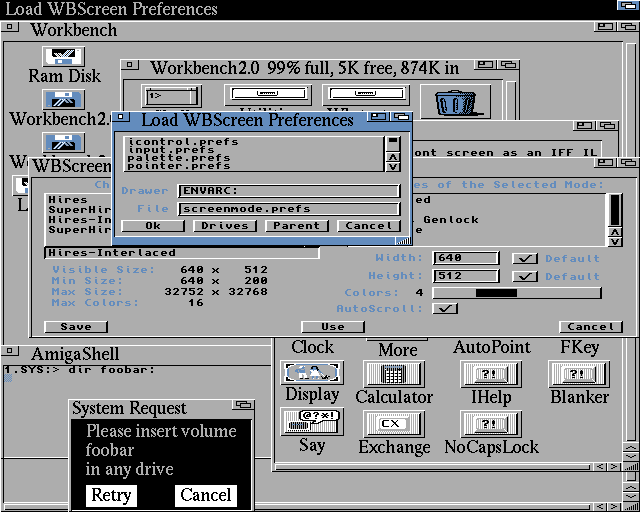Viewport: 640px width, 512px height.
Task: Click the depth gadget of System Request
Action: pyautogui.click(x=243, y=405)
